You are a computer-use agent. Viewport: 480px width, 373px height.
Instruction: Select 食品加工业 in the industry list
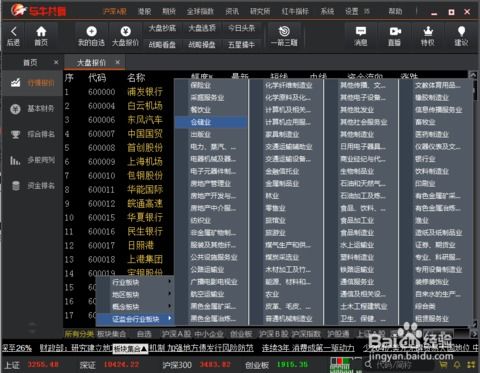tap(357, 220)
